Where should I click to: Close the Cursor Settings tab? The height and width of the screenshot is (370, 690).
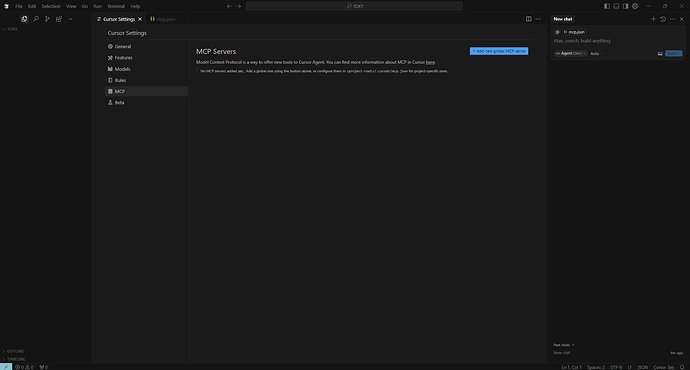click(x=140, y=19)
